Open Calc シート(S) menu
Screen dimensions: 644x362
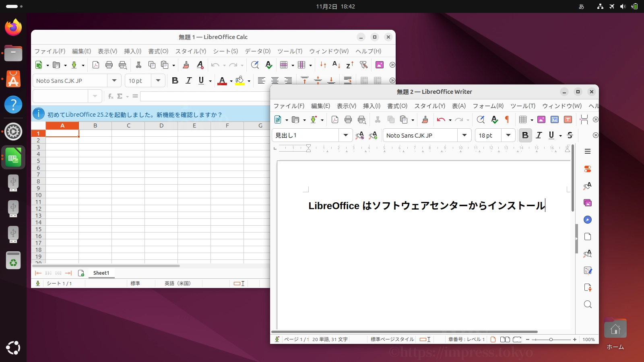[x=225, y=51]
